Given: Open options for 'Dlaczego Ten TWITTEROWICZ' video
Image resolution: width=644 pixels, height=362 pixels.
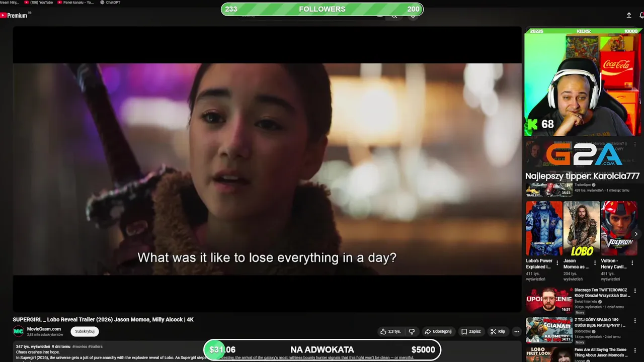Looking at the screenshot, I should pos(635,291).
